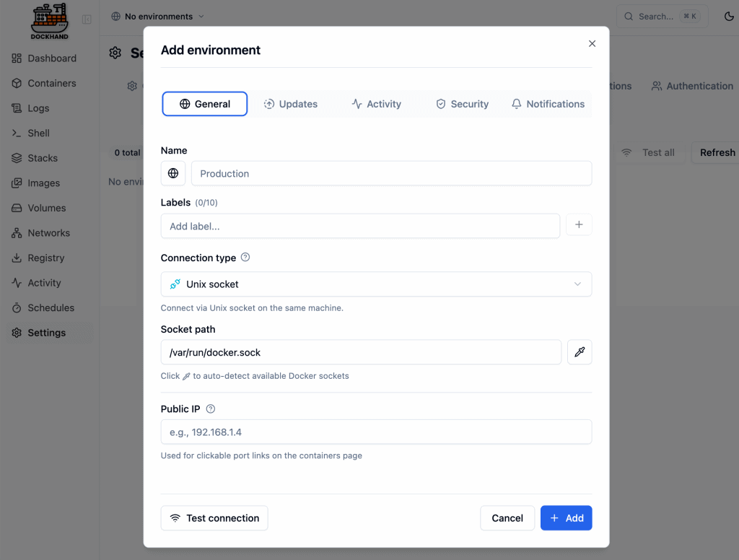Image resolution: width=739 pixels, height=560 pixels.
Task: Click the Connection type help icon
Action: point(245,258)
